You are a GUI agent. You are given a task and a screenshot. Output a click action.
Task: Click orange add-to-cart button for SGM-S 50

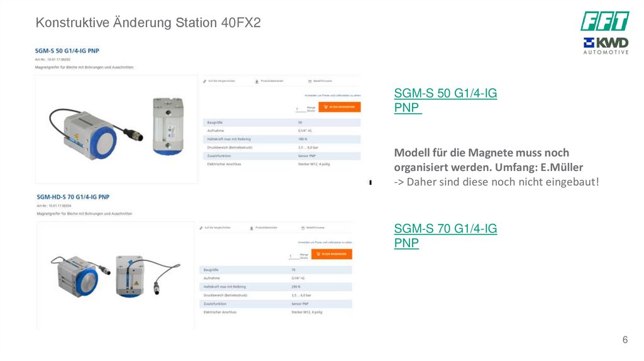point(340,107)
